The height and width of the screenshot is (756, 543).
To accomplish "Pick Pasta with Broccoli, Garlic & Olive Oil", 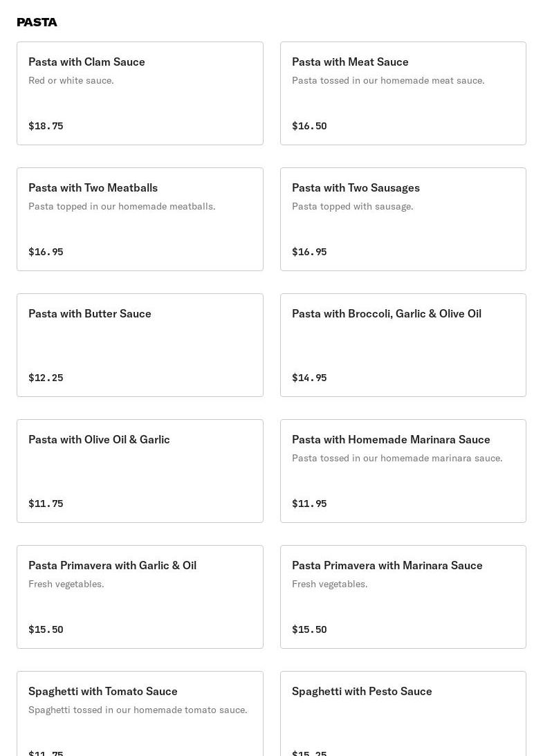I will (403, 345).
